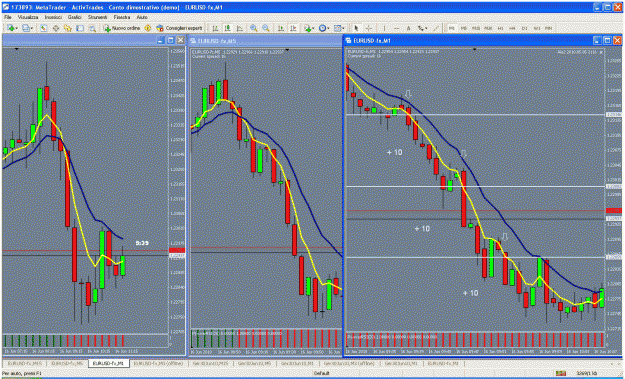Click the zoom in magnifier icon
This screenshot has height=379, width=625.
pyautogui.click(x=254, y=28)
